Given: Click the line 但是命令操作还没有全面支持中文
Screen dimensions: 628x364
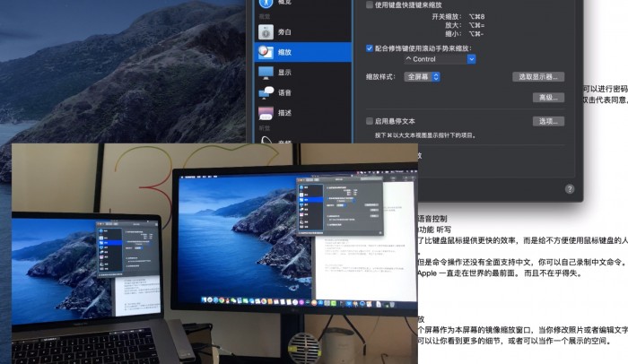Looking at the screenshot, I should pyautogui.click(x=521, y=263).
